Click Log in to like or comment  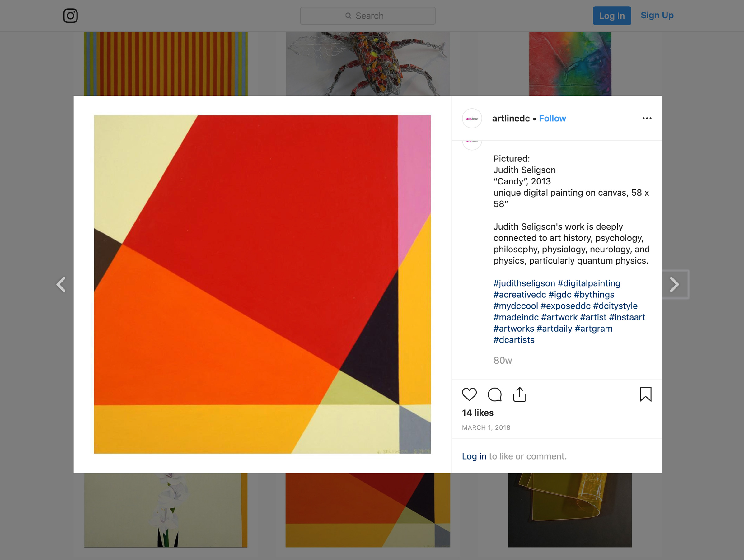tap(474, 456)
